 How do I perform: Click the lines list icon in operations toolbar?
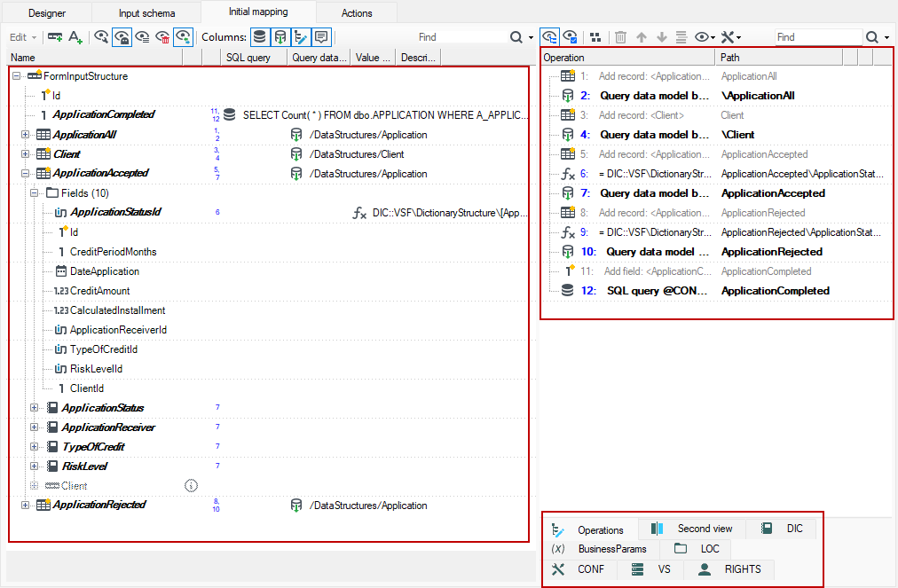[x=681, y=37]
